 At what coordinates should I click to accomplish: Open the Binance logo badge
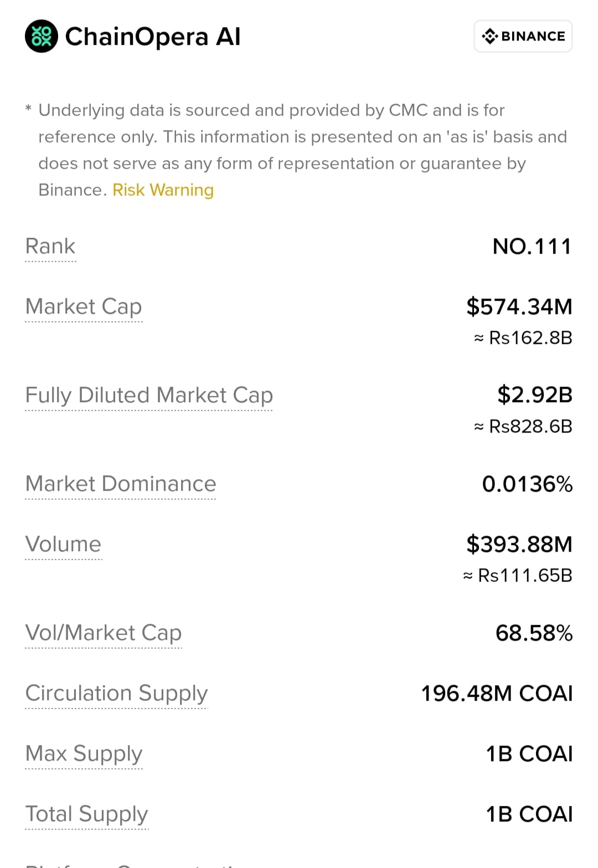click(523, 37)
